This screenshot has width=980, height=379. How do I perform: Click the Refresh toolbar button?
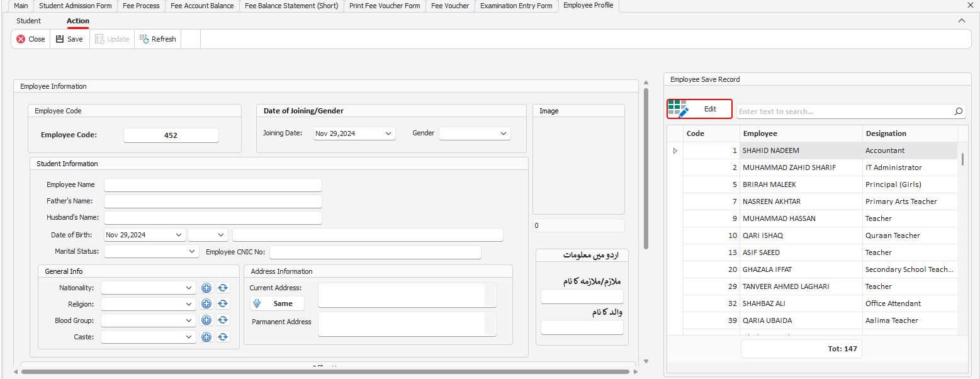click(158, 39)
